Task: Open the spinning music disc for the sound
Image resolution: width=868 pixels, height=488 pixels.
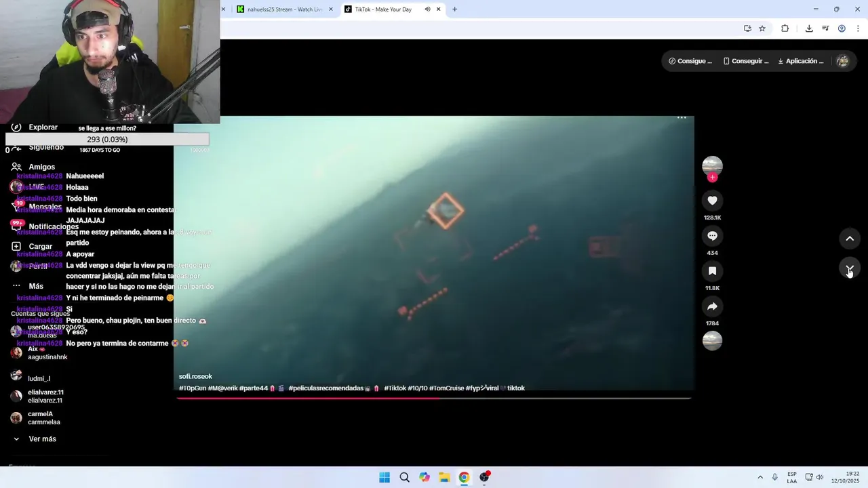Action: click(x=712, y=340)
